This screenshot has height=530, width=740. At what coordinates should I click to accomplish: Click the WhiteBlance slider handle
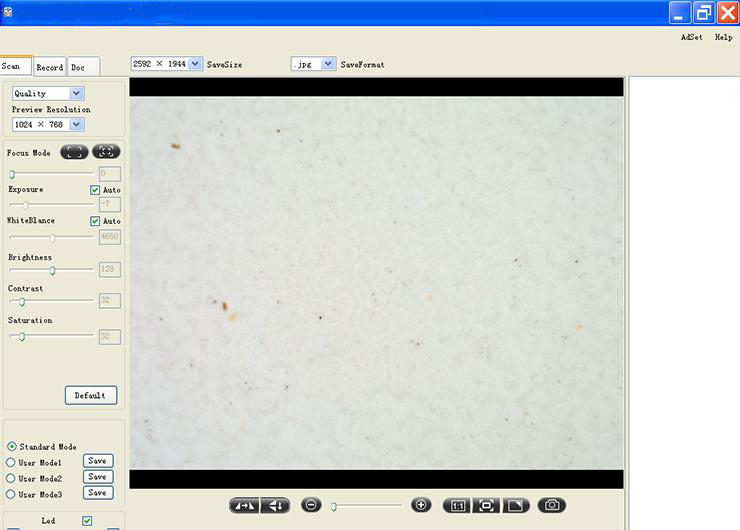(x=52, y=238)
